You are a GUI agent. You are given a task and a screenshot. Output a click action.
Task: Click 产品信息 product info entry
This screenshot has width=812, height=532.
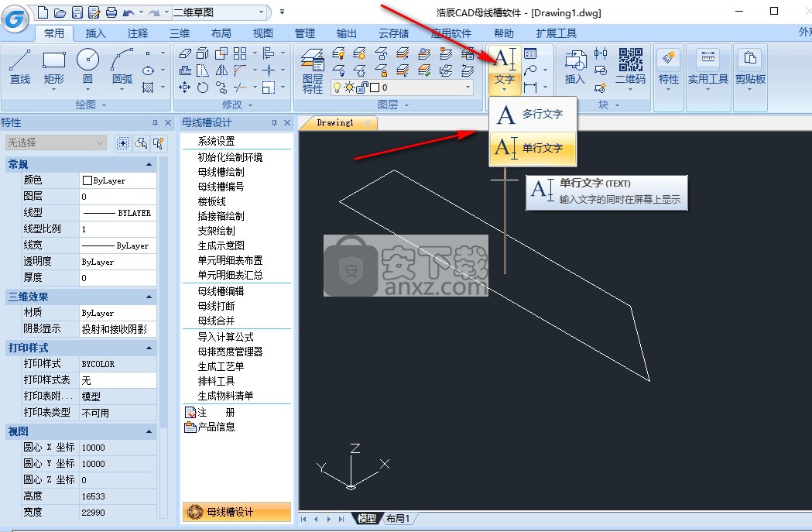pos(211,427)
